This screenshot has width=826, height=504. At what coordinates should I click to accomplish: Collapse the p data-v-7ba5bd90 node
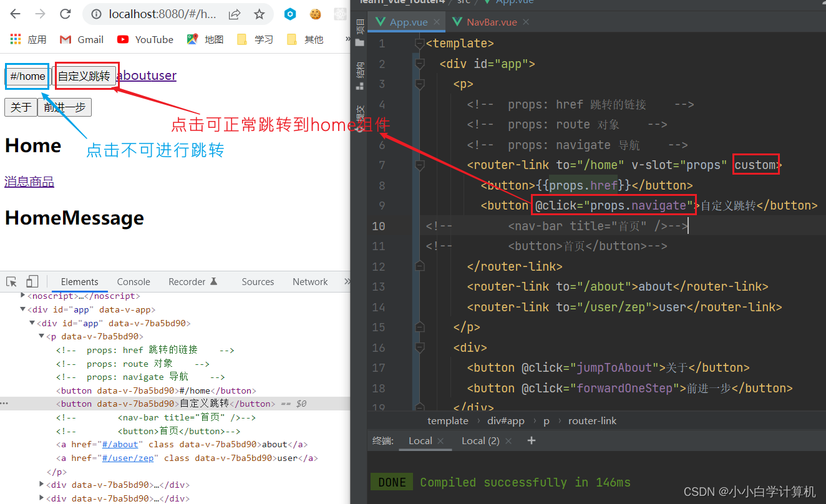click(x=42, y=336)
